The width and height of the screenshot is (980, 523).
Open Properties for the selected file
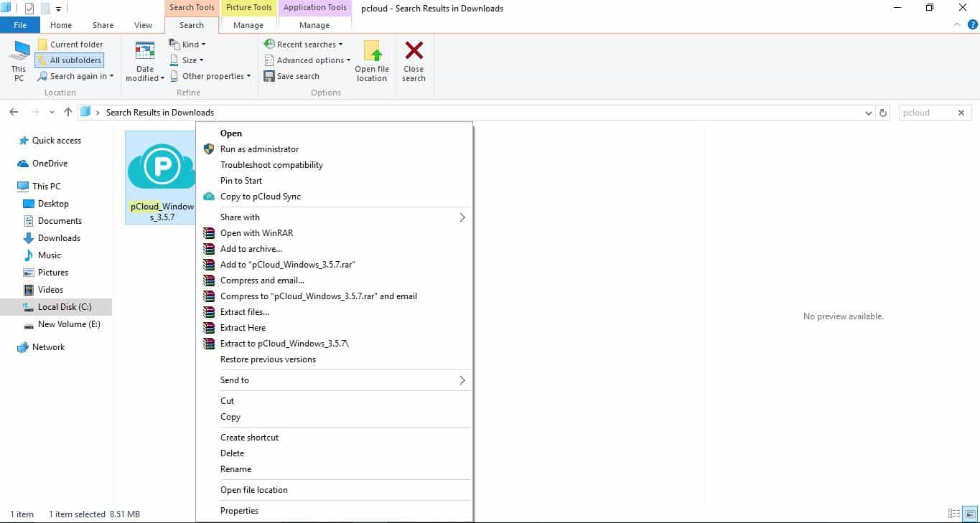tap(239, 510)
